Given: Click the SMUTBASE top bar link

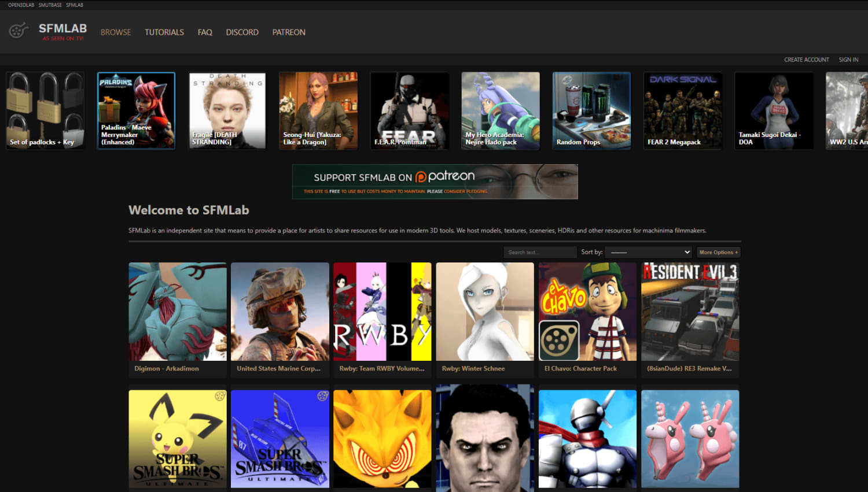Looking at the screenshot, I should tap(50, 5).
